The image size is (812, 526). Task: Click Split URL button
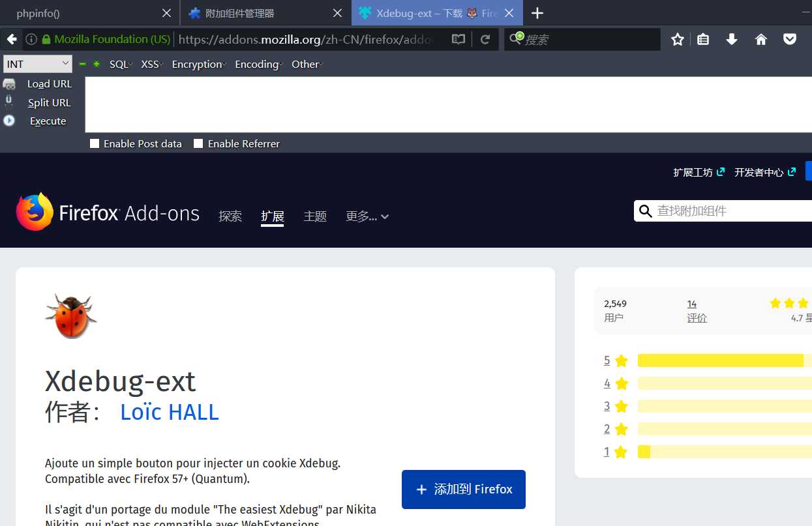click(50, 102)
